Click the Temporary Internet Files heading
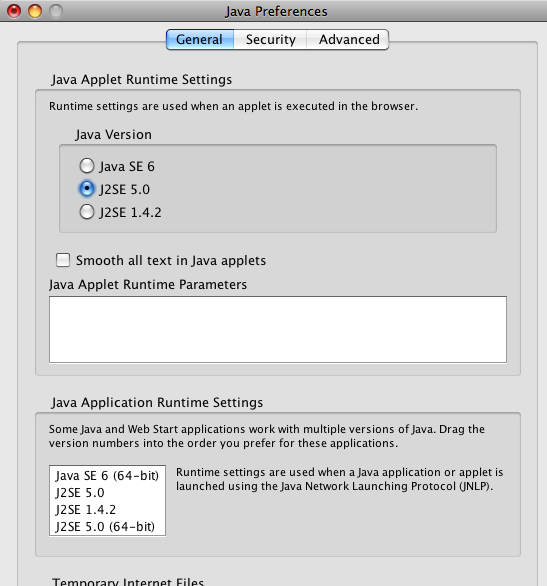 tap(128, 581)
